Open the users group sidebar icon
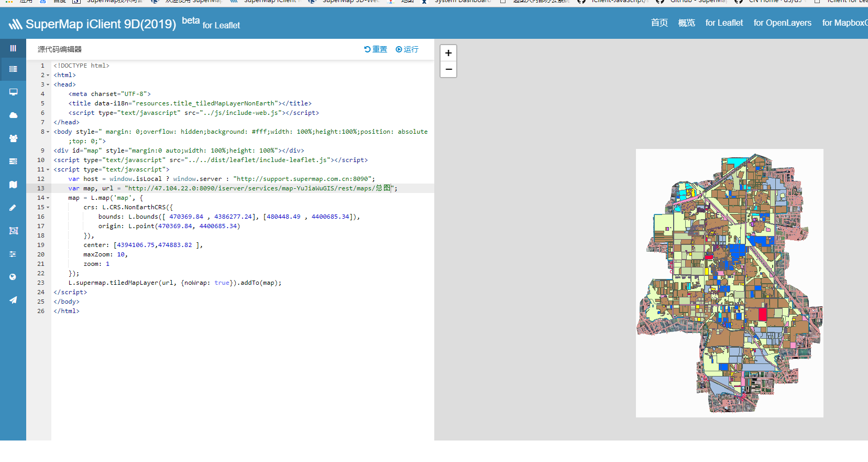 pos(13,138)
